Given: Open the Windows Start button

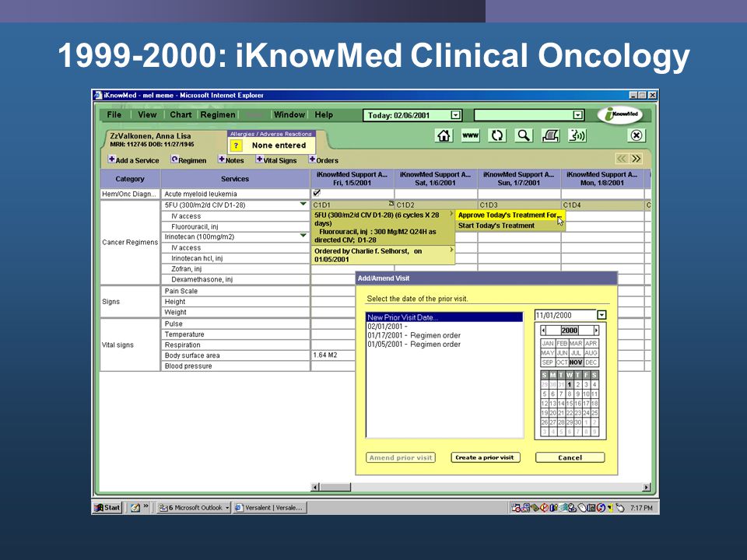Looking at the screenshot, I should coord(107,508).
